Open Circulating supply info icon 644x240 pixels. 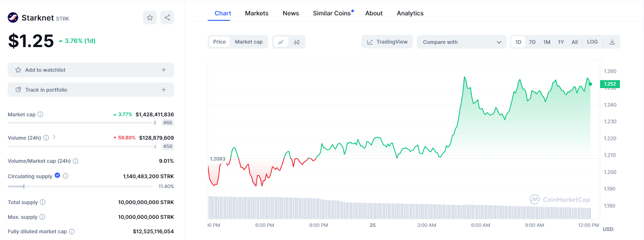(x=66, y=176)
